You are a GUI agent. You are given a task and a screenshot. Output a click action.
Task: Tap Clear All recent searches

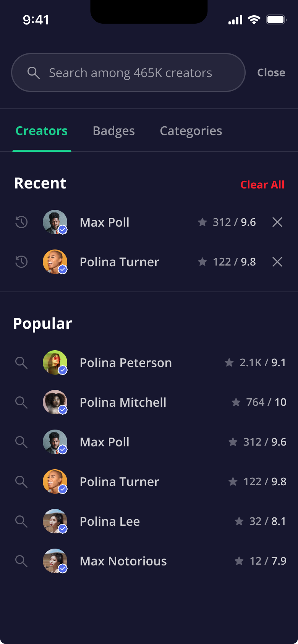[x=262, y=185]
